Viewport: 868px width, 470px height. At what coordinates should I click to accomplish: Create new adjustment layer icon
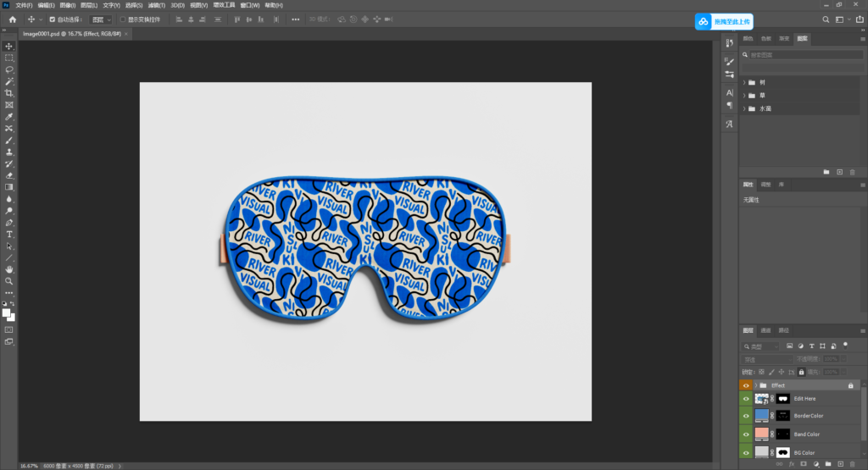click(x=816, y=464)
